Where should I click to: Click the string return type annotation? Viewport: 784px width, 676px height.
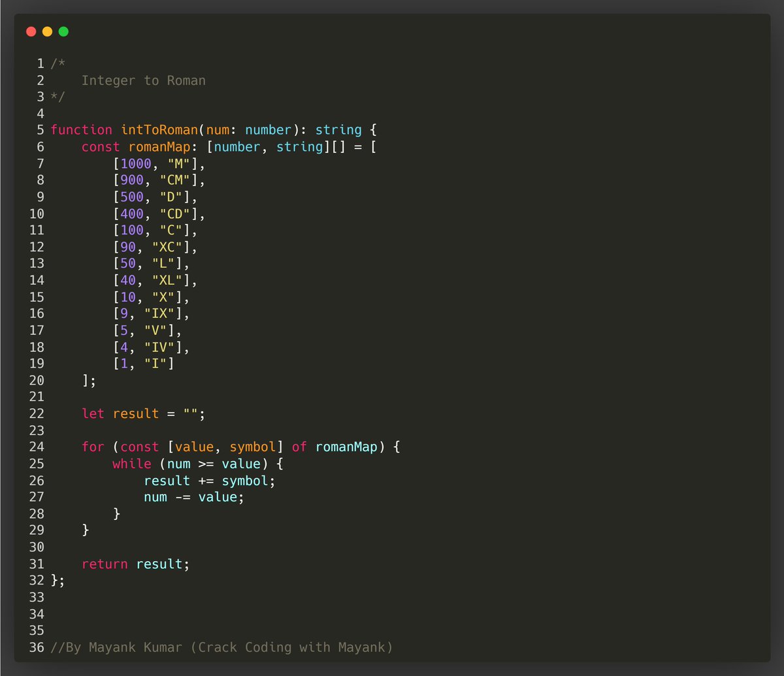click(x=338, y=130)
